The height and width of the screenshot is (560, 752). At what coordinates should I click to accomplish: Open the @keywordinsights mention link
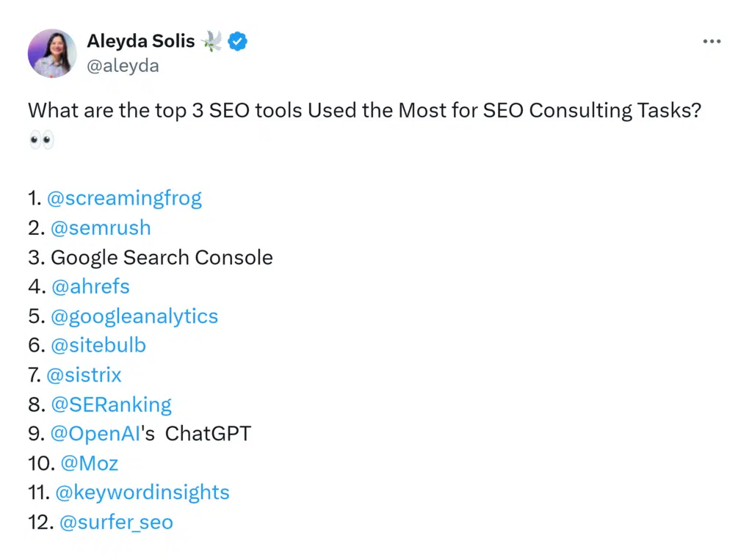pyautogui.click(x=142, y=492)
